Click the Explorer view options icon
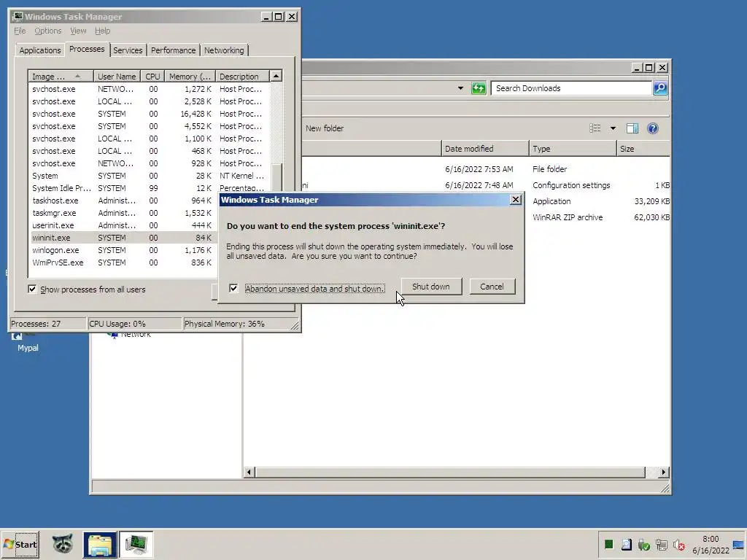747x560 pixels. coord(595,128)
